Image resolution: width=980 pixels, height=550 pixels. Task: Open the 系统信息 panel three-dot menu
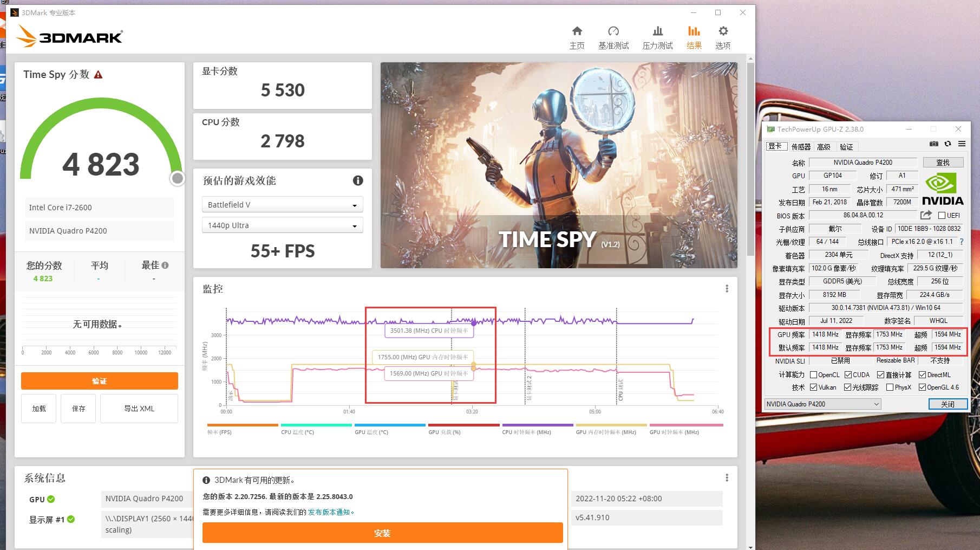click(727, 477)
